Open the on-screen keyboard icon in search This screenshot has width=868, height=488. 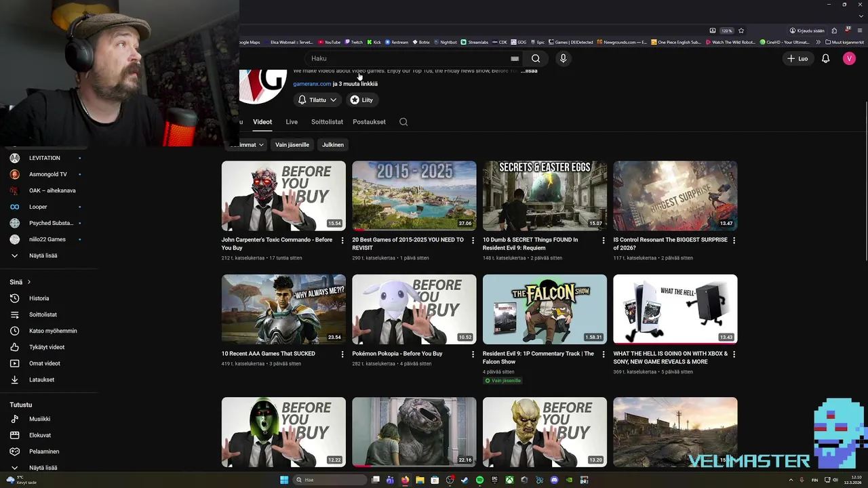(515, 58)
